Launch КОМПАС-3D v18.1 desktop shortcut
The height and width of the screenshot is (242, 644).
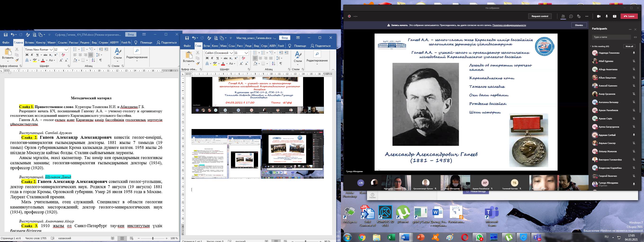385,216
